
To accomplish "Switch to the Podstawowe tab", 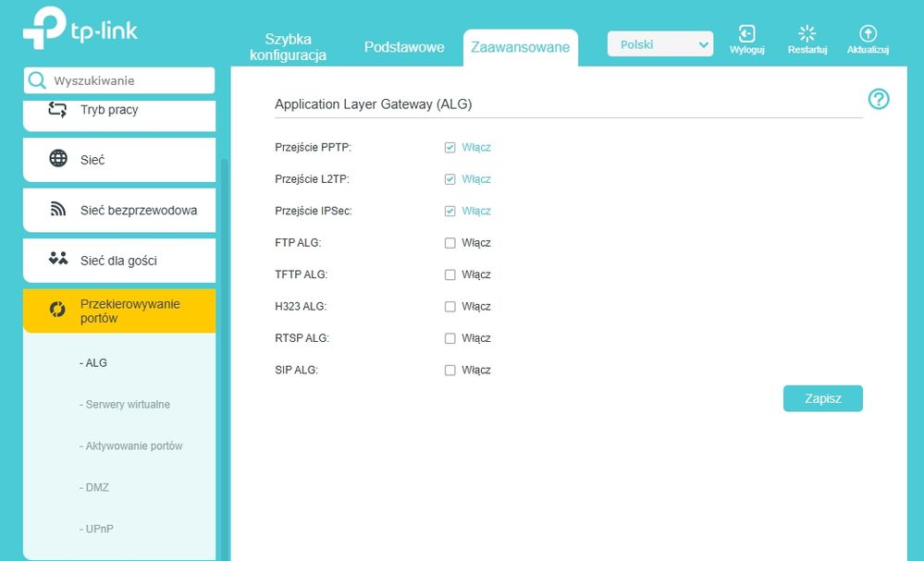I will (x=403, y=46).
